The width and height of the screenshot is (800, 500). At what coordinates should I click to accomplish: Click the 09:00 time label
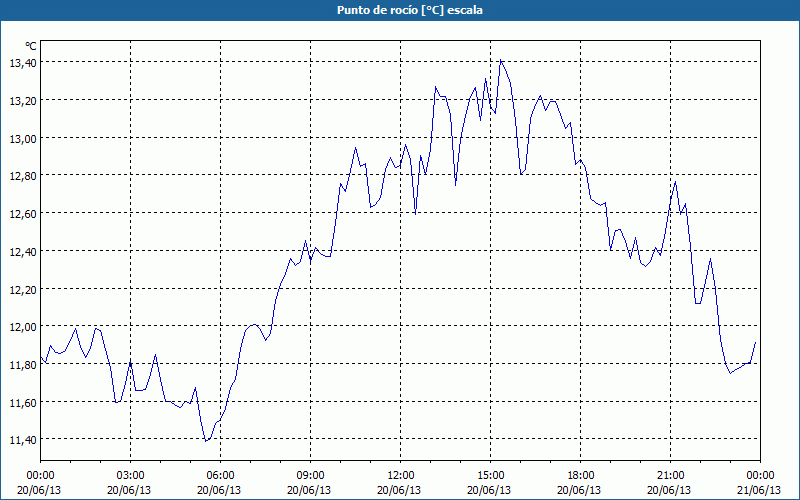[310, 476]
